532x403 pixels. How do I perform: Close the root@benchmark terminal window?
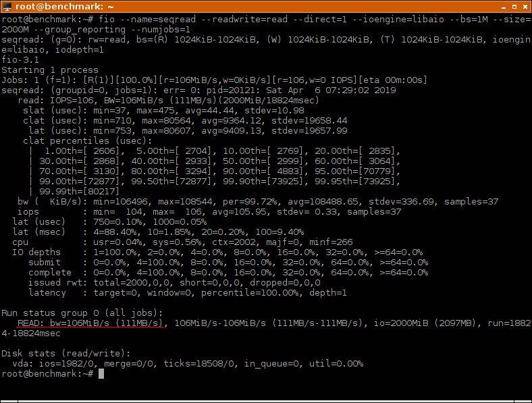tap(525, 7)
